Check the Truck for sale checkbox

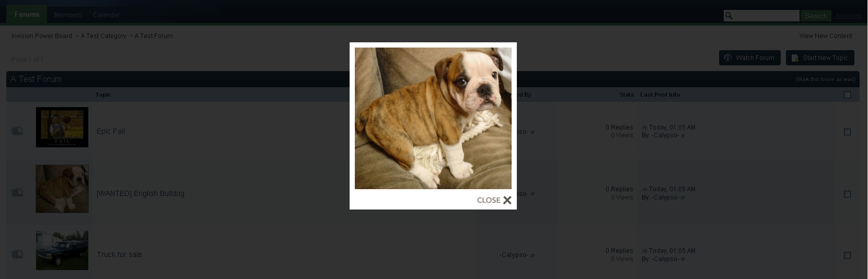(x=847, y=255)
